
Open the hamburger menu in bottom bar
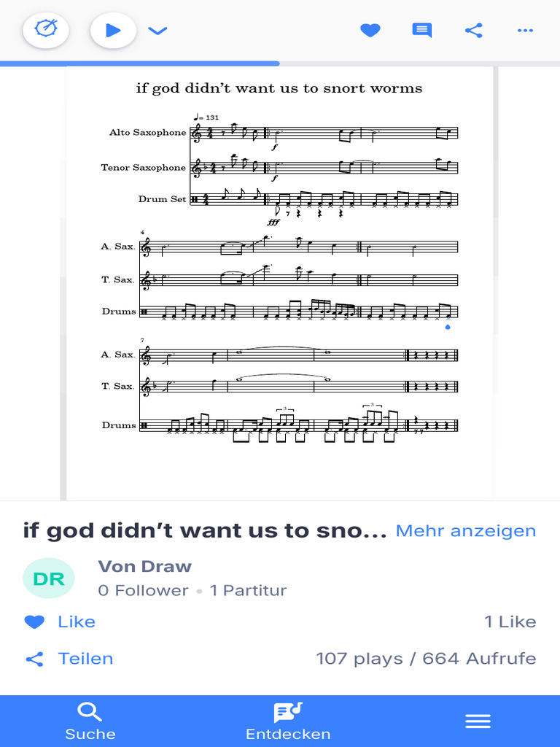[x=478, y=721]
